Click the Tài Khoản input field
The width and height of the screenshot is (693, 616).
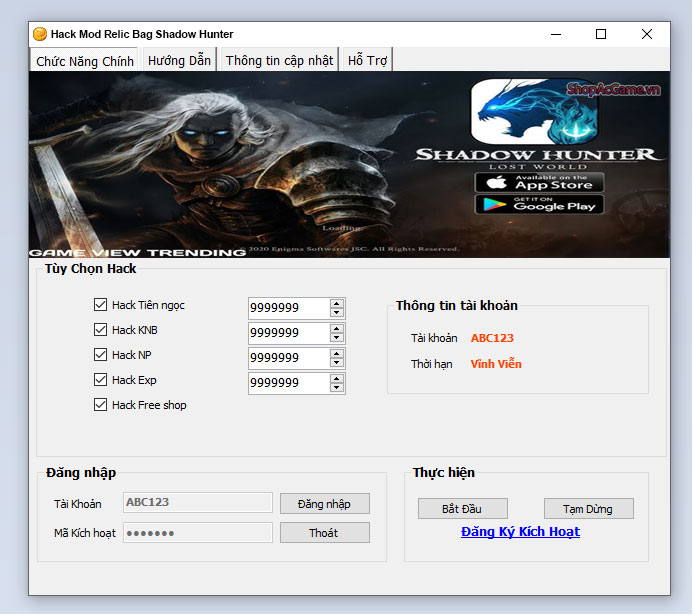198,502
